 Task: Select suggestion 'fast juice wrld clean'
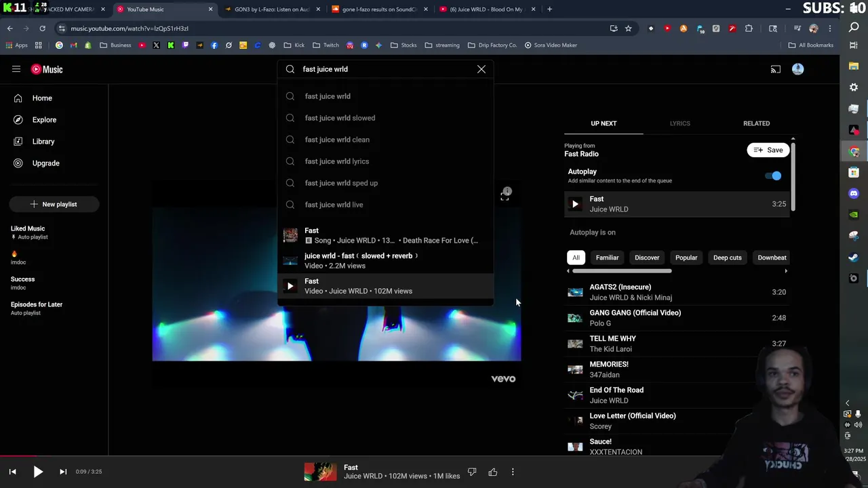coord(385,140)
